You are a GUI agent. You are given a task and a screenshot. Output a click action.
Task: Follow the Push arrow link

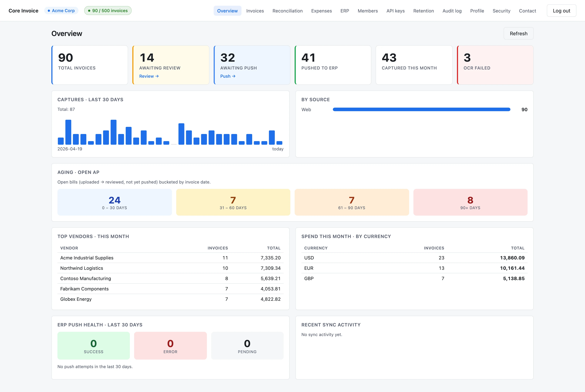[228, 76]
